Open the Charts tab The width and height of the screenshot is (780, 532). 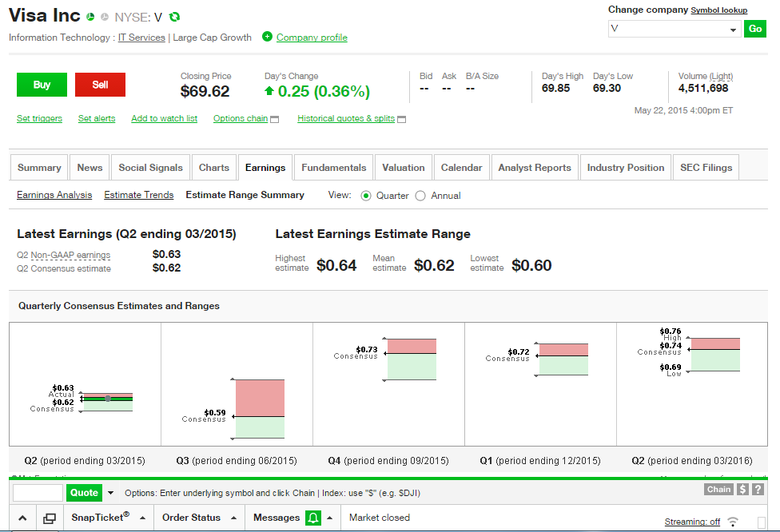click(214, 168)
